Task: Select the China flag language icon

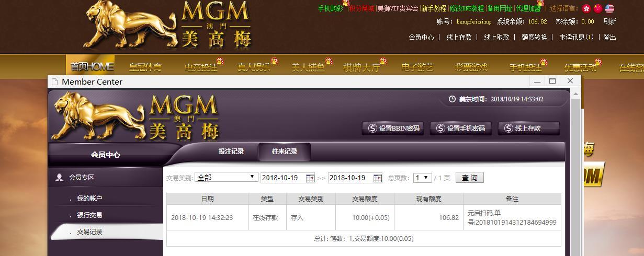Action: point(597,8)
